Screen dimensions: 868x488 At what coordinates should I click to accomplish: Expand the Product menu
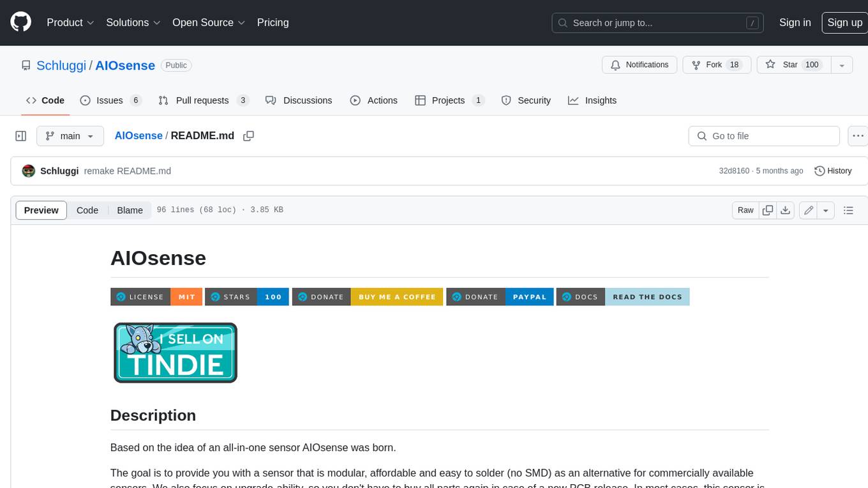pyautogui.click(x=70, y=22)
